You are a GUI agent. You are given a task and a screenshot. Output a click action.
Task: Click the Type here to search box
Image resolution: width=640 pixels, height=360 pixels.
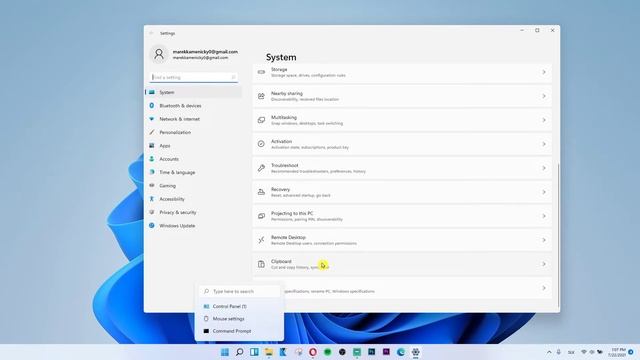click(x=240, y=291)
